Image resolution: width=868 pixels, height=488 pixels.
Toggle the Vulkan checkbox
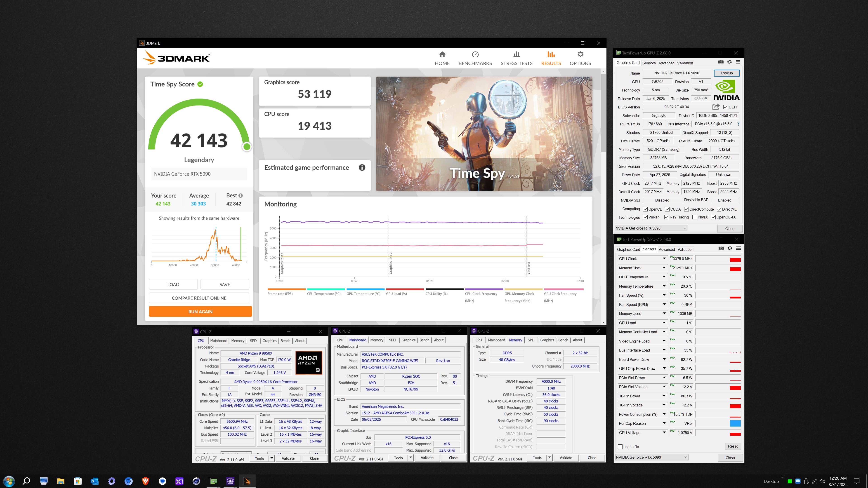[645, 217]
